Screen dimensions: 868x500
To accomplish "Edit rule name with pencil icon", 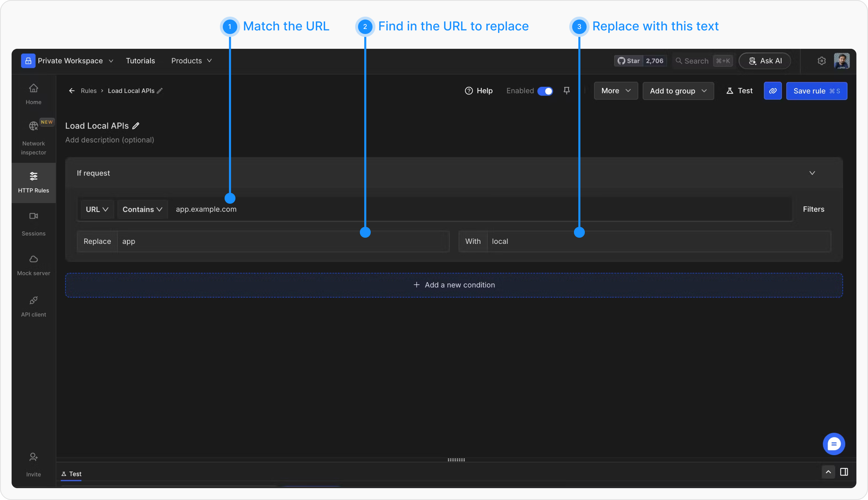I will coord(136,126).
